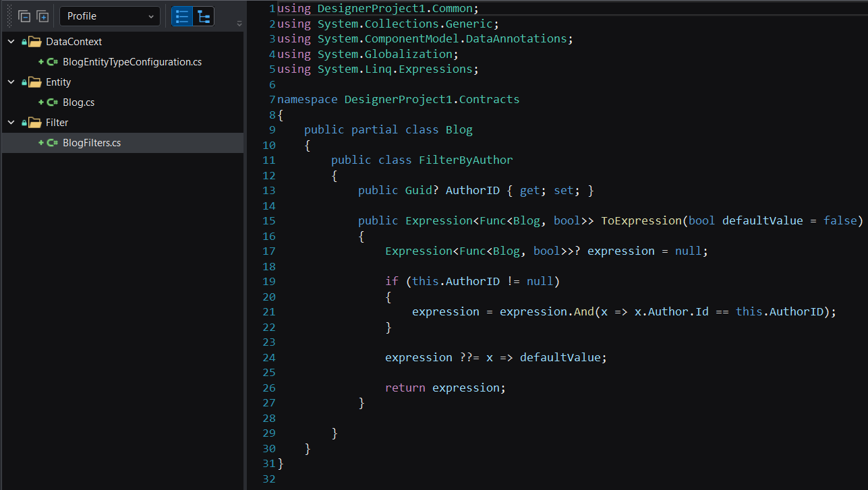868x490 pixels.
Task: Click the C# icon beside BlogEntityTypeConfiguration.cs
Action: tap(52, 62)
